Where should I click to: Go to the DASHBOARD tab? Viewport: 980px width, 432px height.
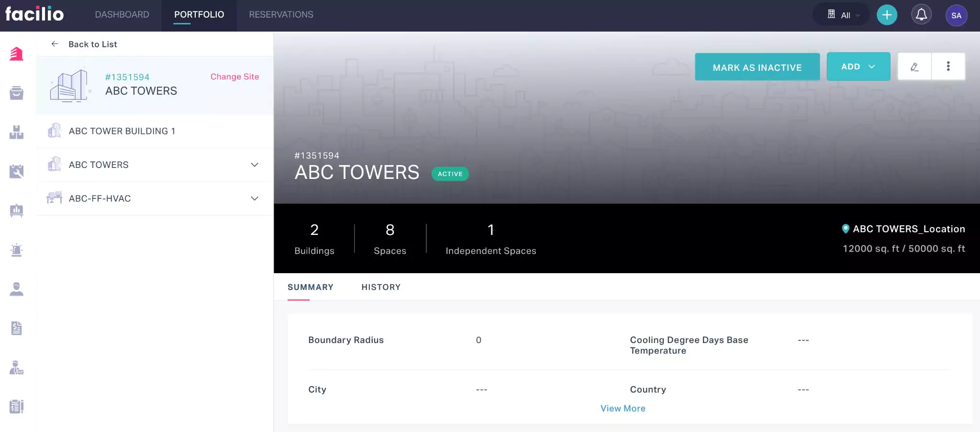pos(122,14)
